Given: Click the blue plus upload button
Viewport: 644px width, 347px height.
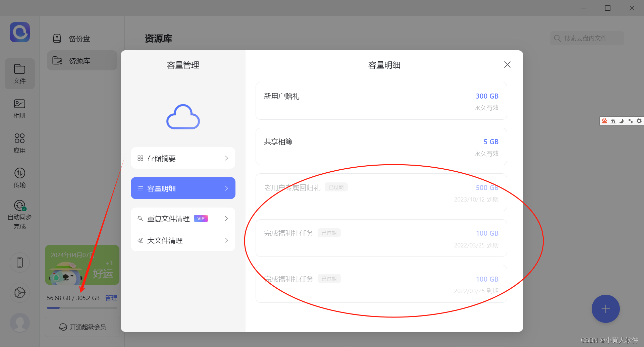Looking at the screenshot, I should (605, 309).
